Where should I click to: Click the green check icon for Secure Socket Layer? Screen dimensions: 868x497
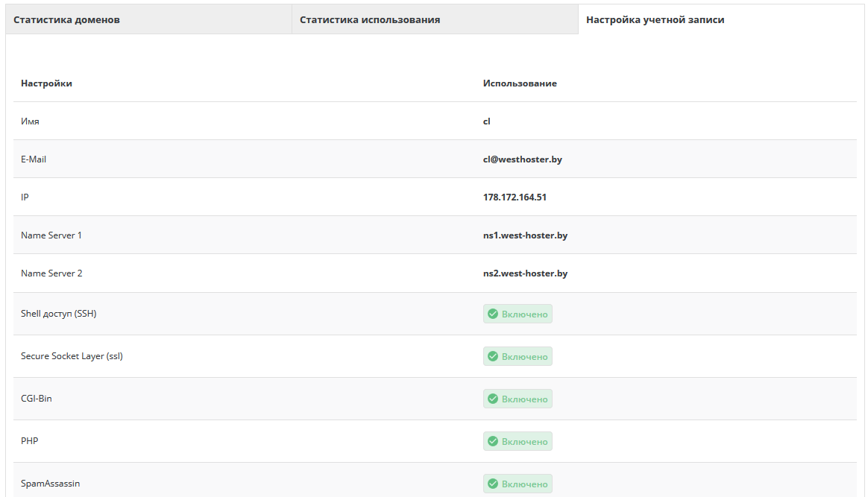493,357
